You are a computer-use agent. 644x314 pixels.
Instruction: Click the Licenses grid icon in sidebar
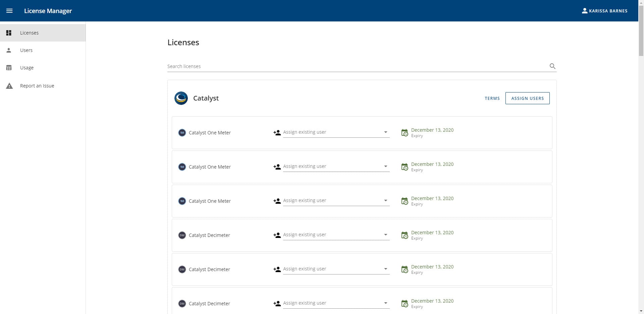point(9,33)
